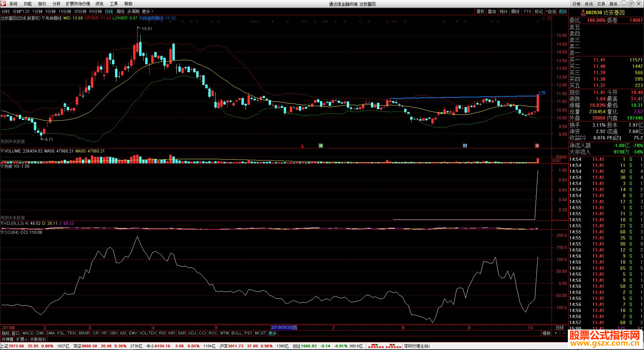Screen dimensions: 644x350
Task: Click the 涨 marker on the latest candle
Action: pyautogui.click(x=537, y=146)
